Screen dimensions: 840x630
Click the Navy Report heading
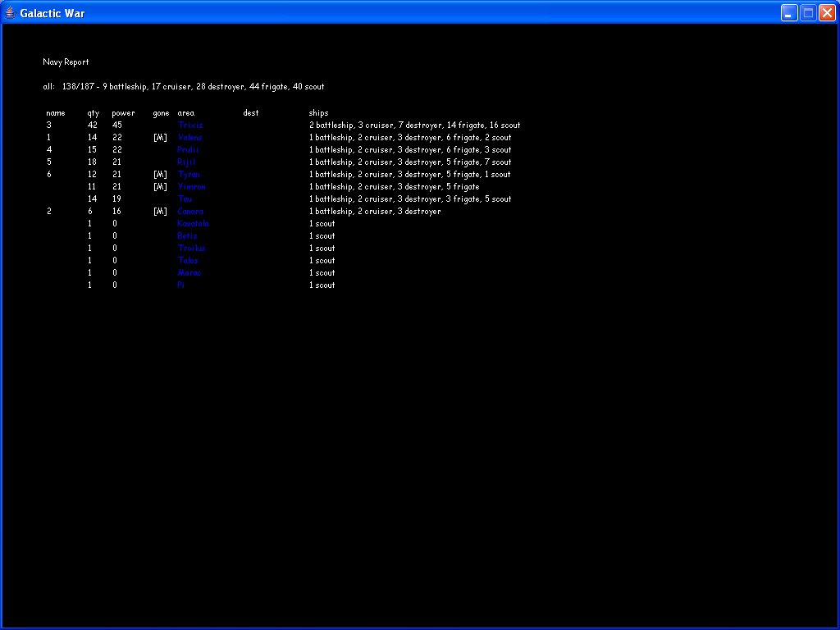click(66, 62)
